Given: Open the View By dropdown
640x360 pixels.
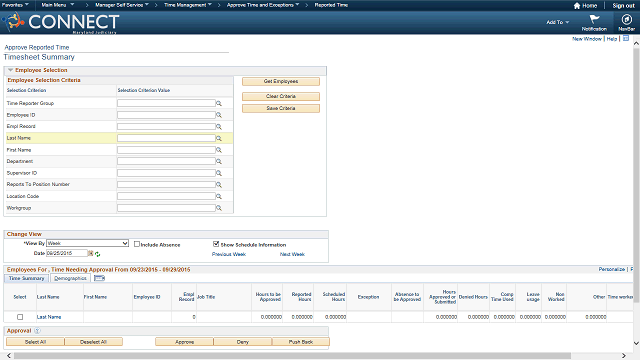Looking at the screenshot, I should 88,243.
